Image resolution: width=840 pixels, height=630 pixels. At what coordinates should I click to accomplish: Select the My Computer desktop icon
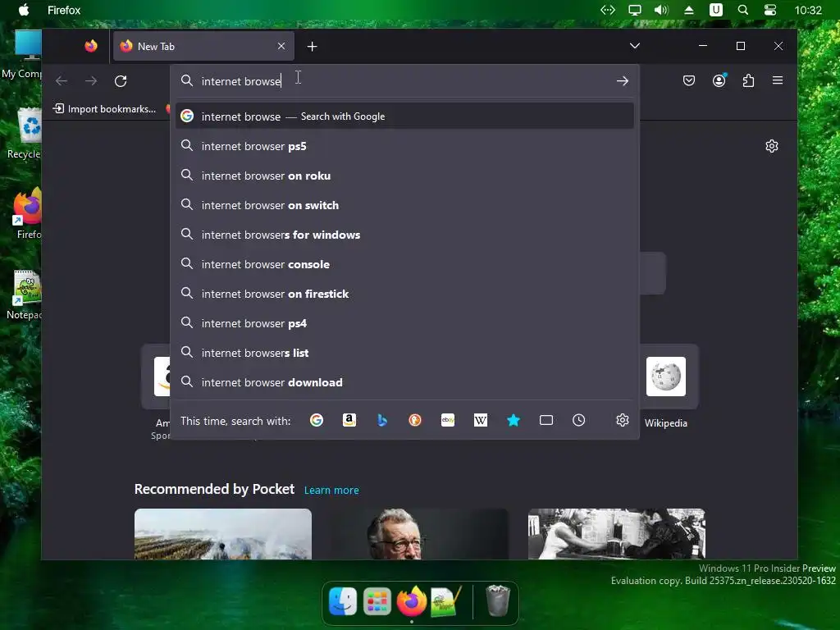point(22,55)
